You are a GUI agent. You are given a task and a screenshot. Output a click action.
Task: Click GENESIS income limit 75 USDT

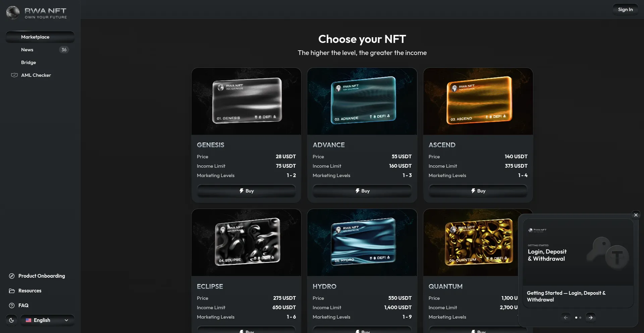[286, 166]
